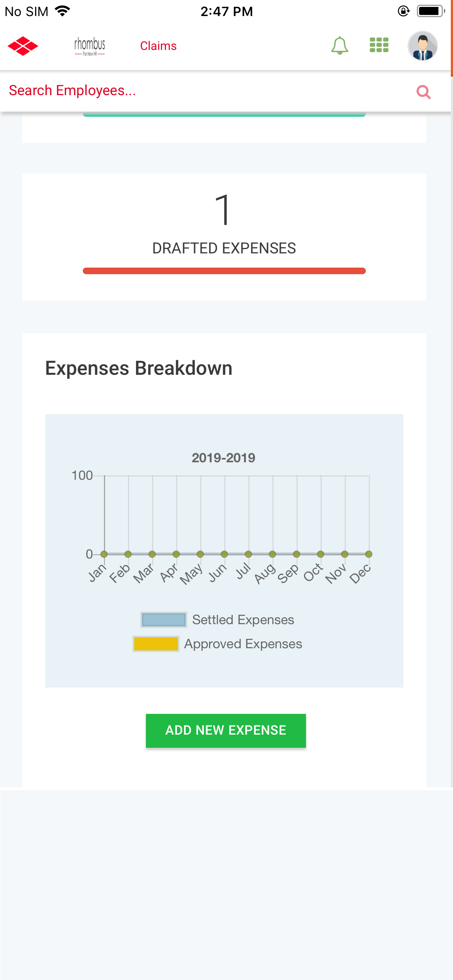Screen dimensions: 453x980
Task: Select the Claims tab
Action: tap(158, 46)
